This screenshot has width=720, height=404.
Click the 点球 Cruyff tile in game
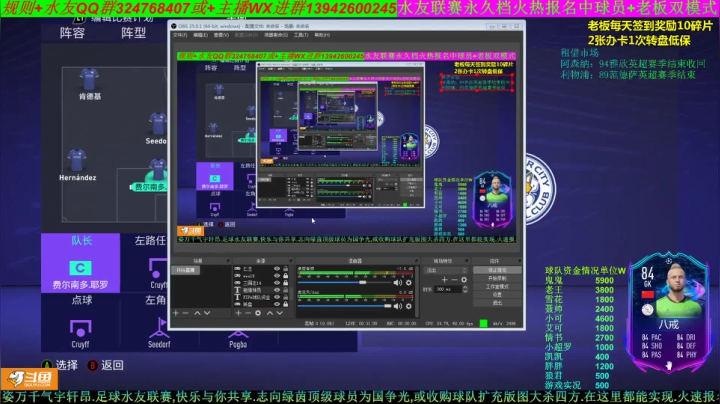point(80,323)
